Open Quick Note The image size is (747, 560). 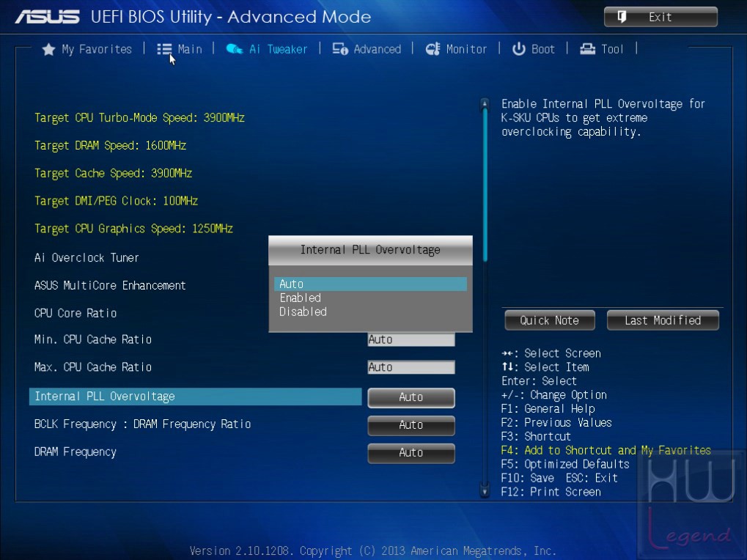[550, 320]
